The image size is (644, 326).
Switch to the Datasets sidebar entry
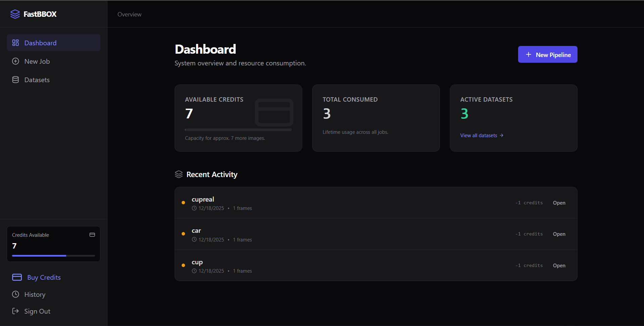(36, 79)
